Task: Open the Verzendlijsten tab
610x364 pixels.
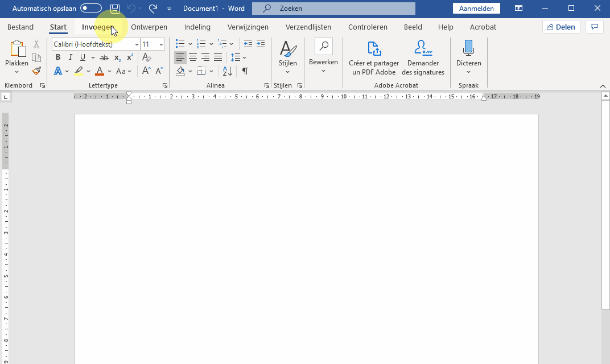Action: (x=308, y=27)
